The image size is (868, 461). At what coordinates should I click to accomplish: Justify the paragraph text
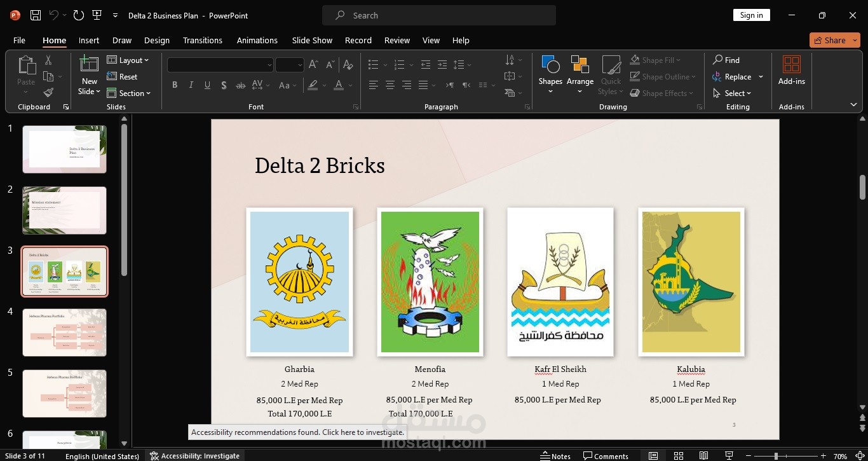423,85
